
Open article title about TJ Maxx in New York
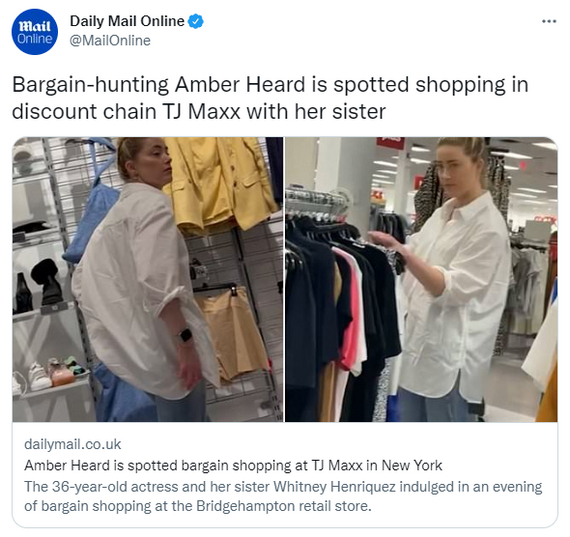[233, 465]
